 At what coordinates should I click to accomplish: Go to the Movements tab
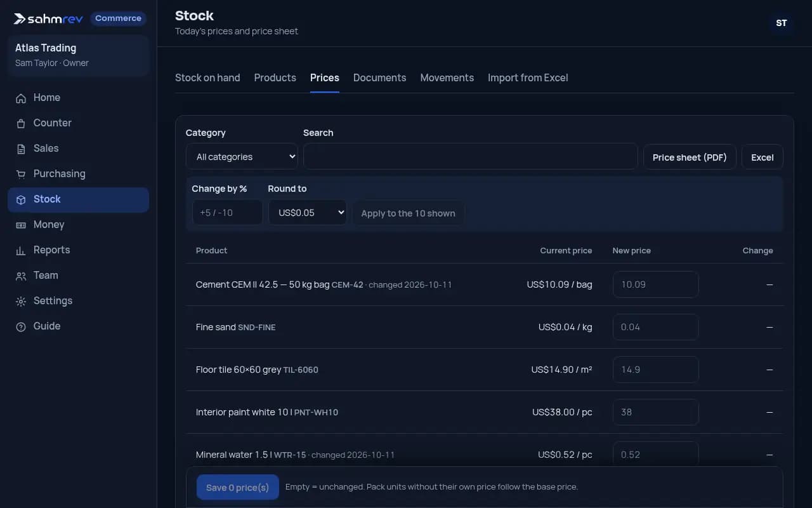447,77
